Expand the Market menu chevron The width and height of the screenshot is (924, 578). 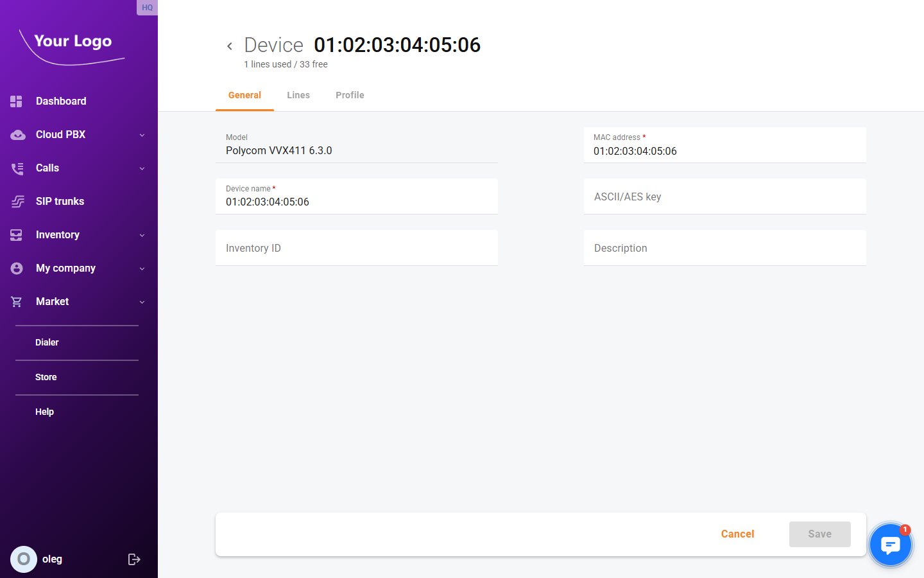point(142,302)
